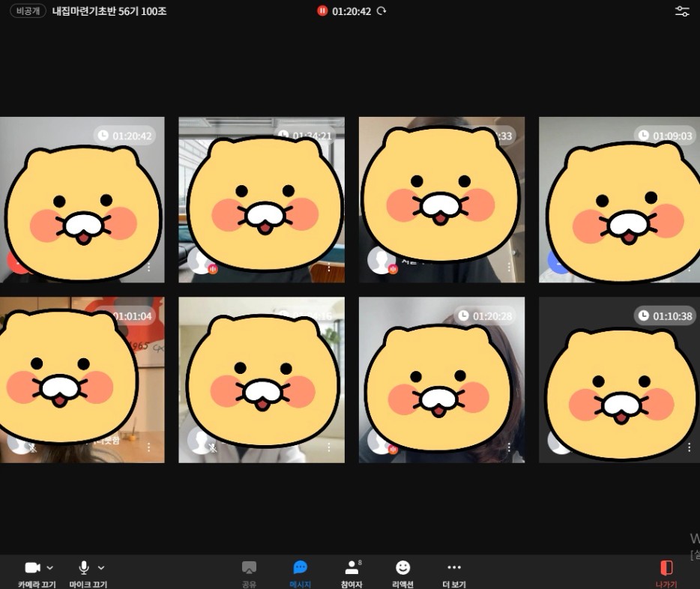Open three-dot menu on 01:20:28 tile
Screen dimensions: 700x589
coord(509,447)
